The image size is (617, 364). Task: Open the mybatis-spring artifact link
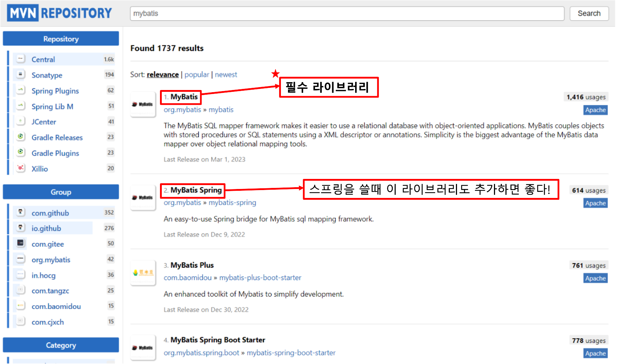click(232, 203)
